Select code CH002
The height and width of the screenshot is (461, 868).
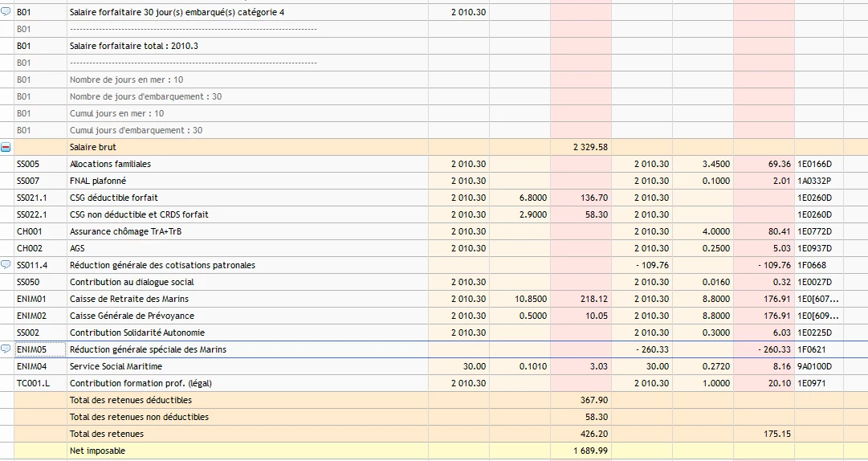coord(30,248)
